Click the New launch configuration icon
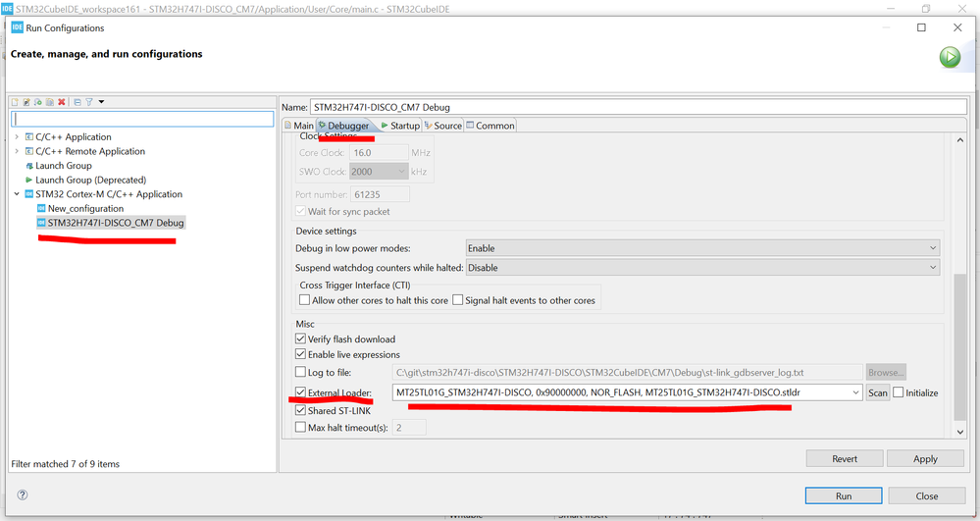The height and width of the screenshot is (521, 980). 15,102
